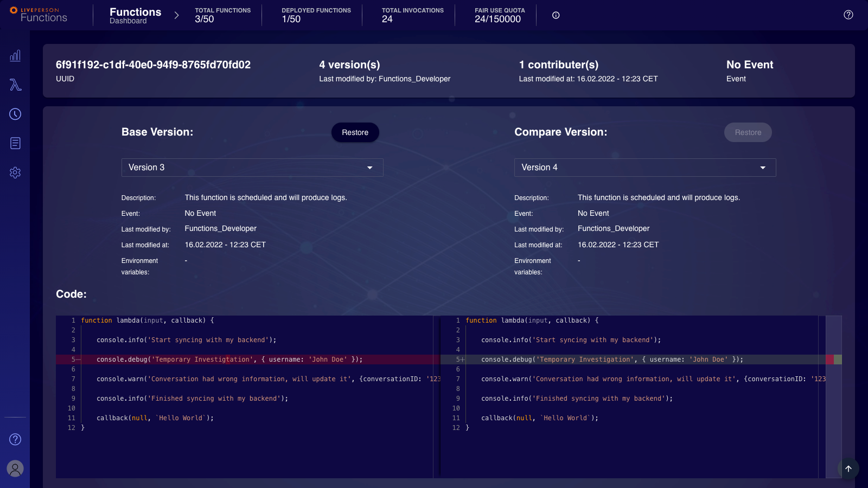Click the function UUID text

153,65
